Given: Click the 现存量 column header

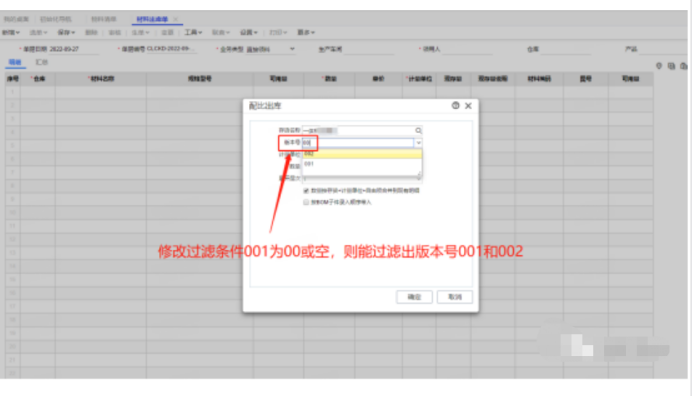Looking at the screenshot, I should [453, 79].
